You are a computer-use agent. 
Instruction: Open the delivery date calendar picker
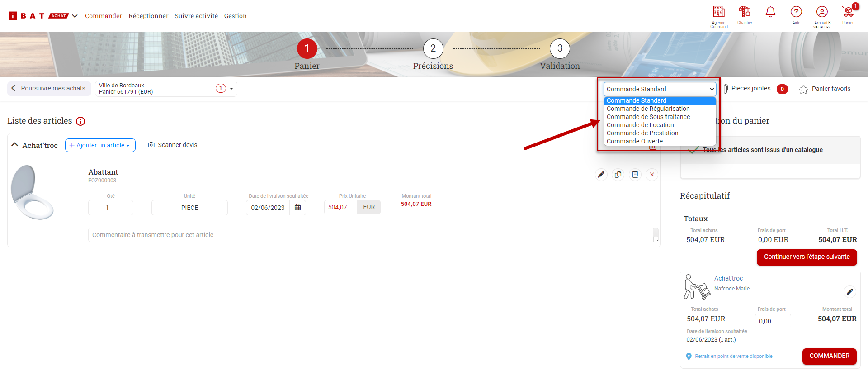pyautogui.click(x=298, y=207)
